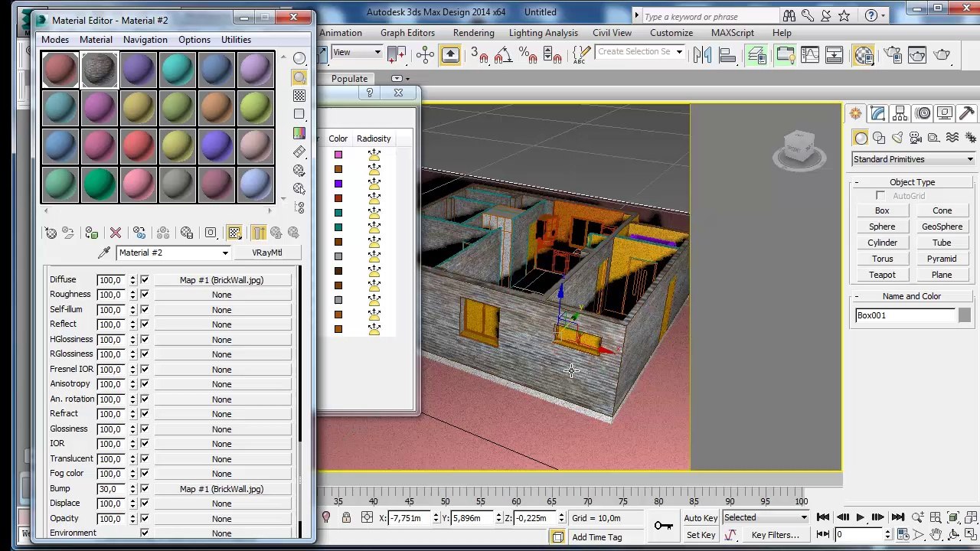
Task: Collapse the Object Type rollout
Action: pyautogui.click(x=857, y=182)
